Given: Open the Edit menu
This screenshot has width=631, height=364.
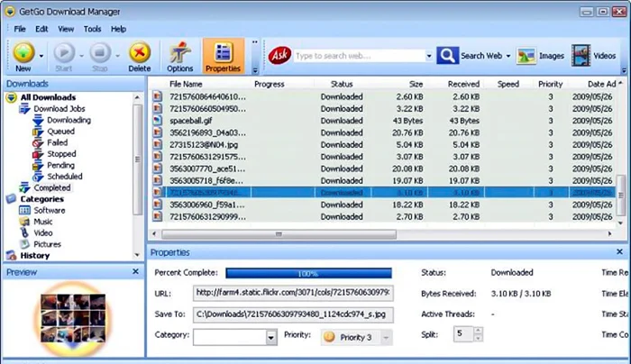Looking at the screenshot, I should (x=41, y=29).
